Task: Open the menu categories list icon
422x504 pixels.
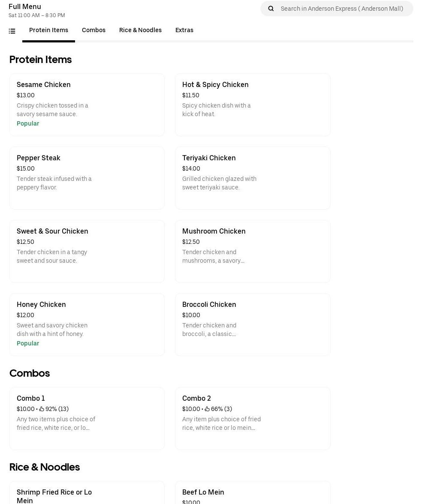Action: pyautogui.click(x=12, y=31)
